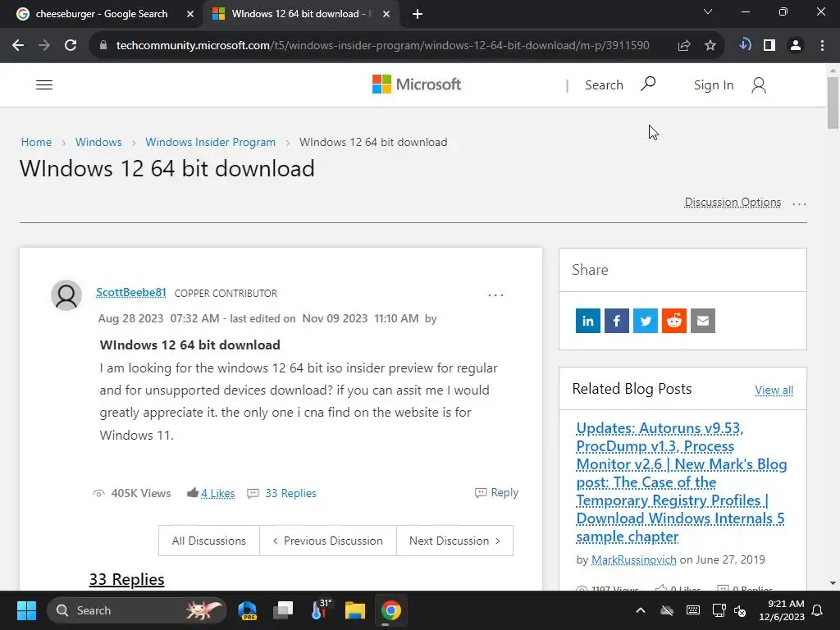This screenshot has height=630, width=840.
Task: Share the post on Facebook
Action: click(x=617, y=321)
